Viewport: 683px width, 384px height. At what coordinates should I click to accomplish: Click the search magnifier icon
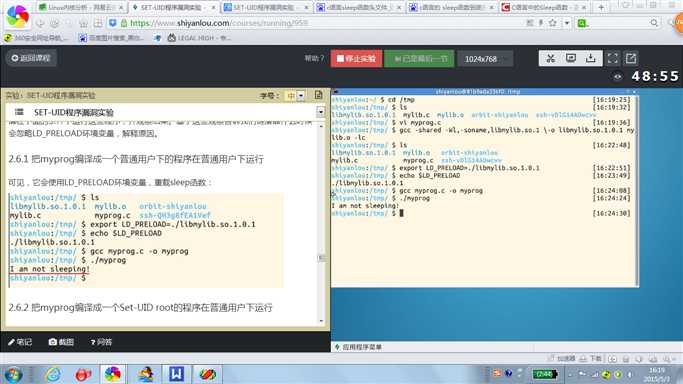[654, 23]
